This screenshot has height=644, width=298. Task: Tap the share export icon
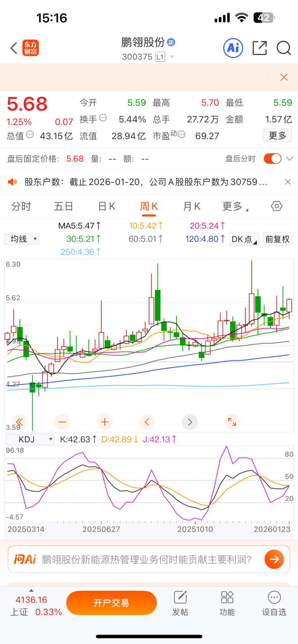pos(260,48)
